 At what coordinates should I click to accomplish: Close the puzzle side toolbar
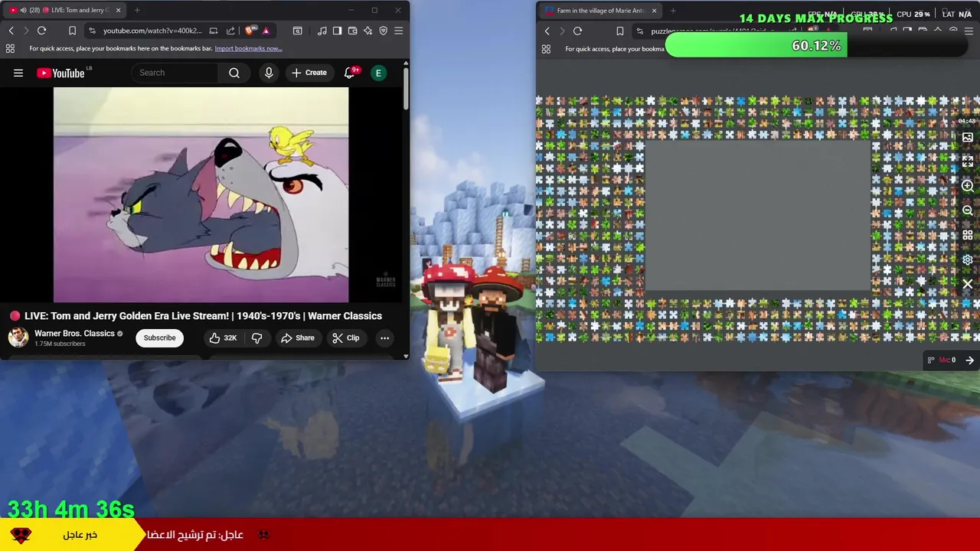pyautogui.click(x=968, y=284)
